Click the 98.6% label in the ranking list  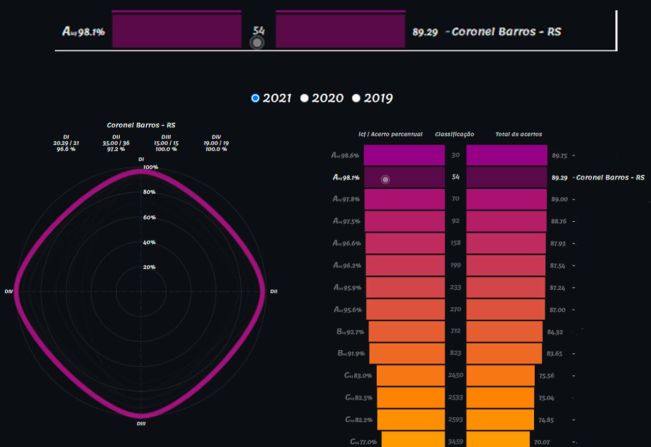click(345, 155)
